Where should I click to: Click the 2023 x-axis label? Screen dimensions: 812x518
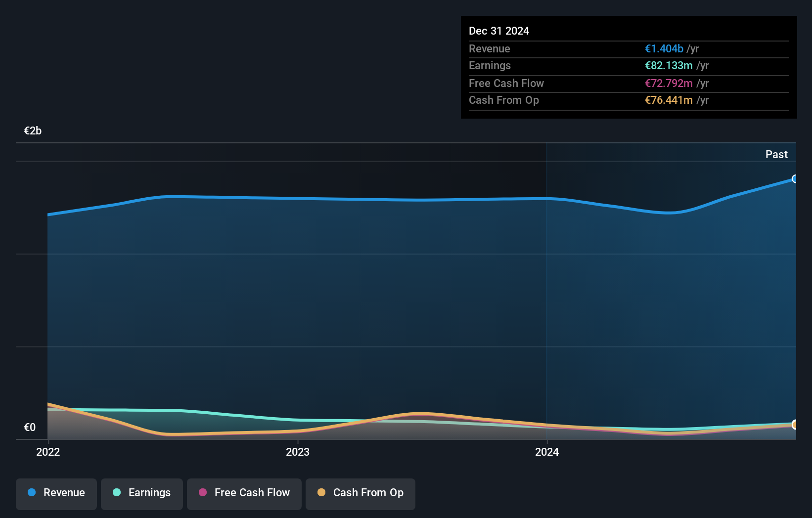tap(298, 452)
